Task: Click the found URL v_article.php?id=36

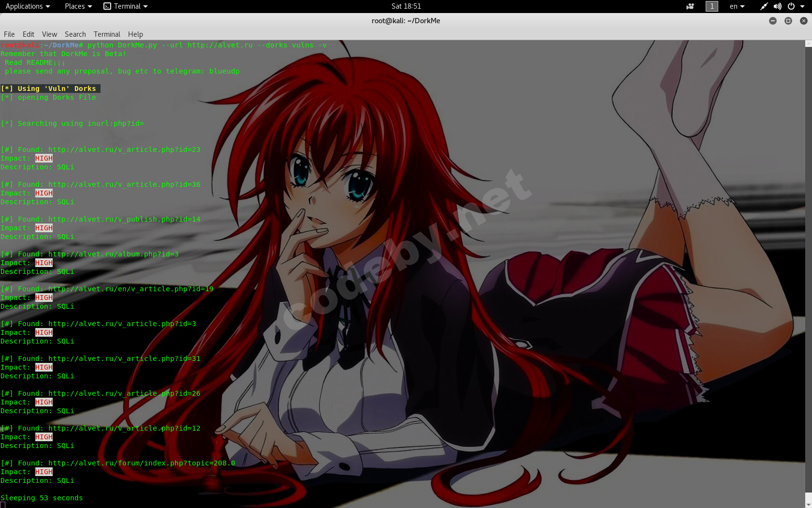Action: click(124, 184)
